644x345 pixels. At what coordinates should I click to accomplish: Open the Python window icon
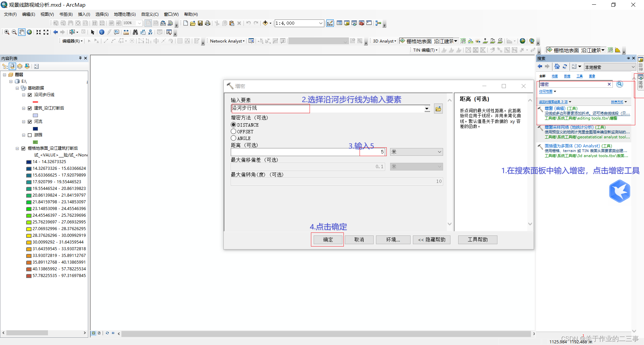tap(369, 23)
